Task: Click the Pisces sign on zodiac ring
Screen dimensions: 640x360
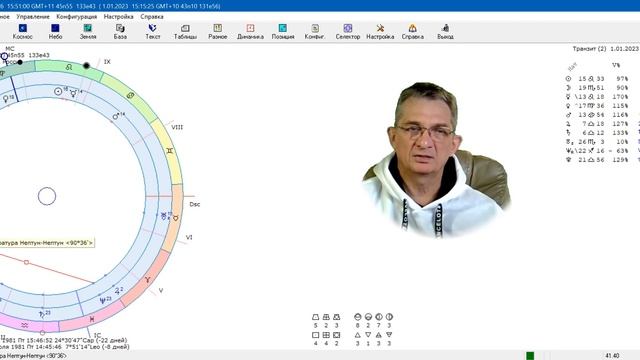Action: tap(92, 319)
